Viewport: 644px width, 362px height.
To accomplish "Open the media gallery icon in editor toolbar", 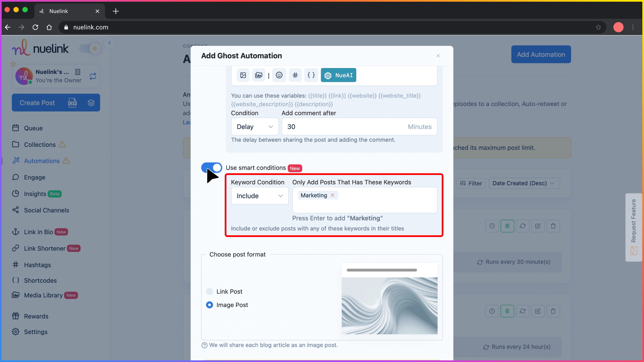I will pyautogui.click(x=259, y=75).
